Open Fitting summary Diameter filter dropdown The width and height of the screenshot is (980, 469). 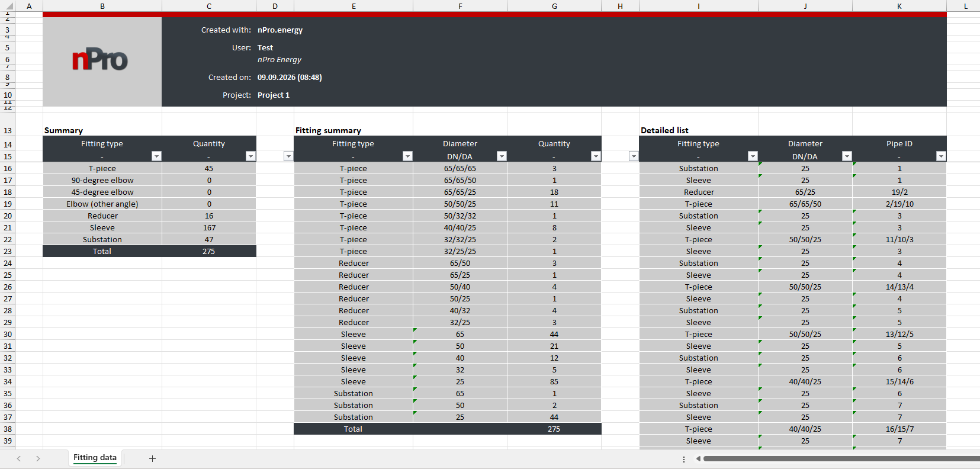pos(502,156)
